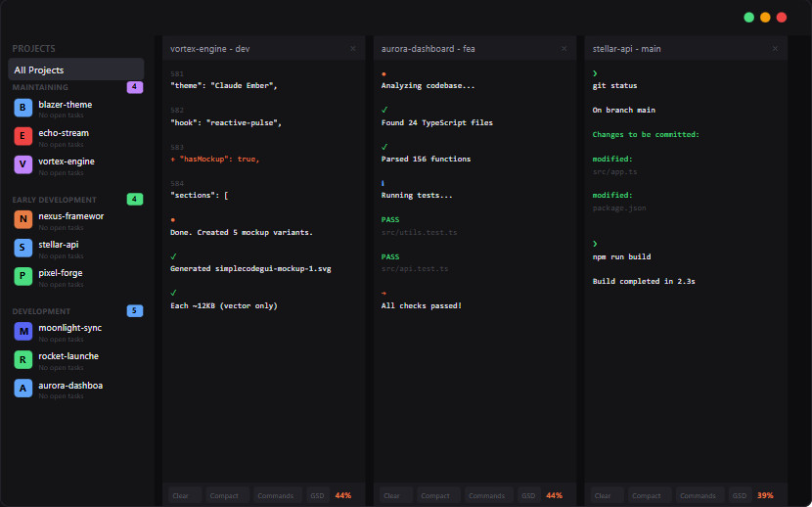Collapse the MAINTAINING section header
The image size is (812, 507).
coord(40,87)
